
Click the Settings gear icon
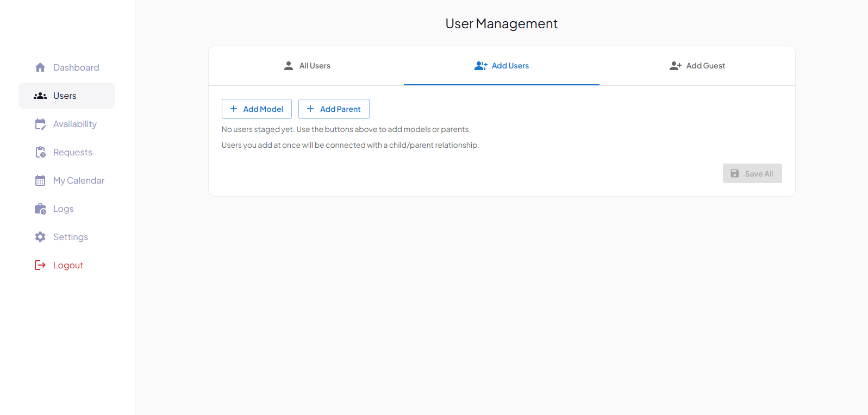point(40,237)
